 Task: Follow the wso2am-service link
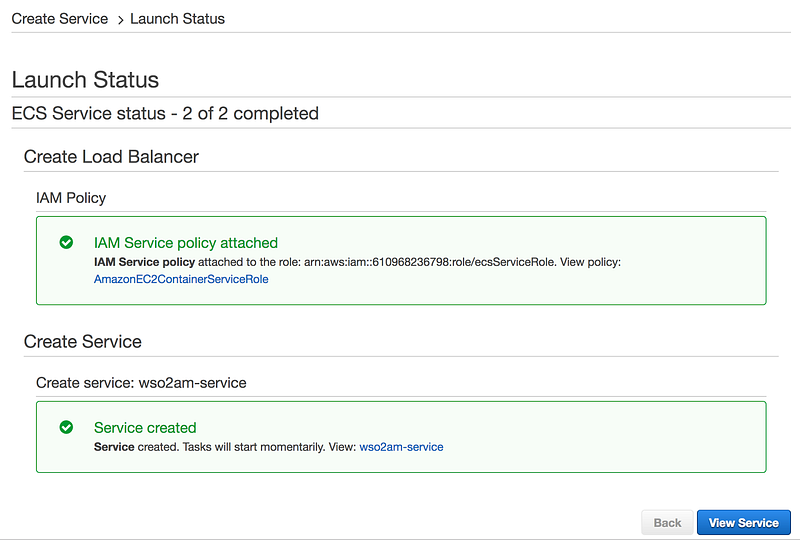(401, 447)
